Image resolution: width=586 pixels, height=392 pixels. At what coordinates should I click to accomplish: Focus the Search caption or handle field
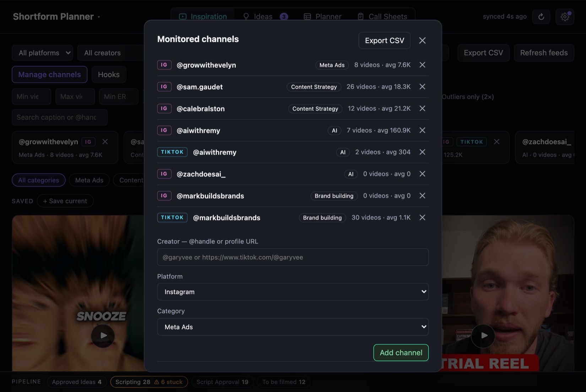coord(60,117)
